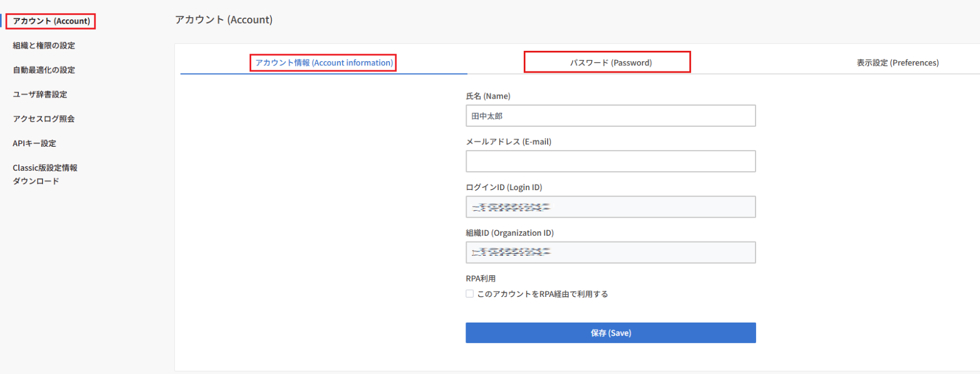Click the RPA利用 section label
The height and width of the screenshot is (374, 980).
[480, 279]
